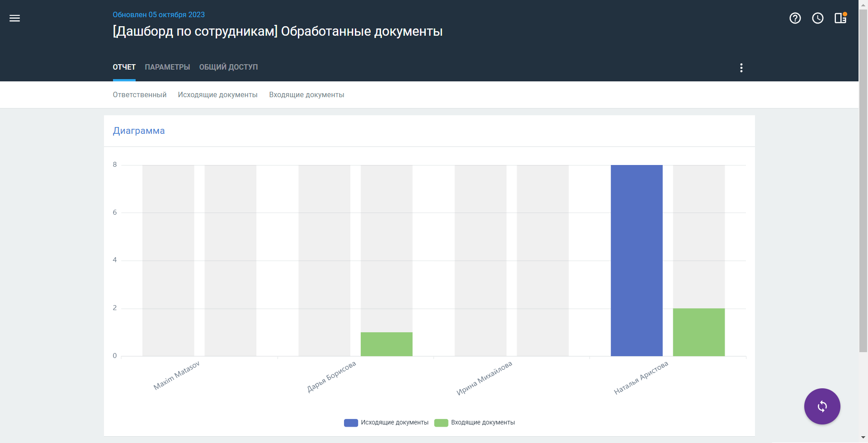Click the Ирина Михайлова axis label

coord(484,378)
